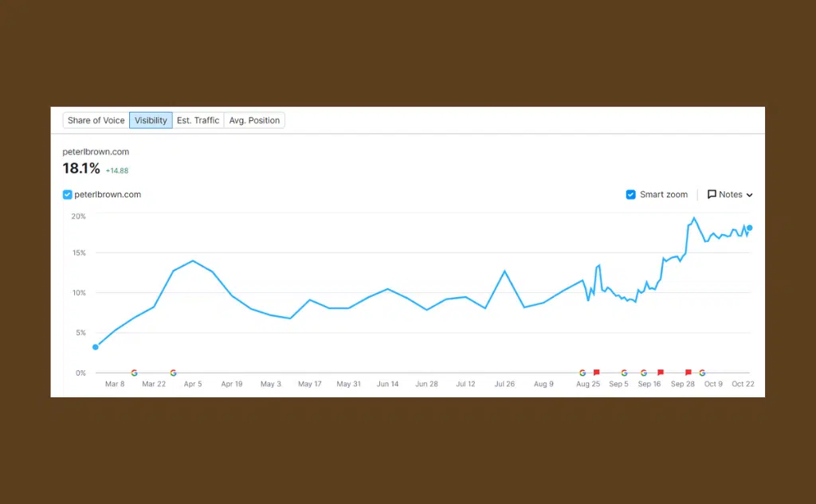Open the Est. Traffic tab
The height and width of the screenshot is (504, 816).
(x=198, y=120)
